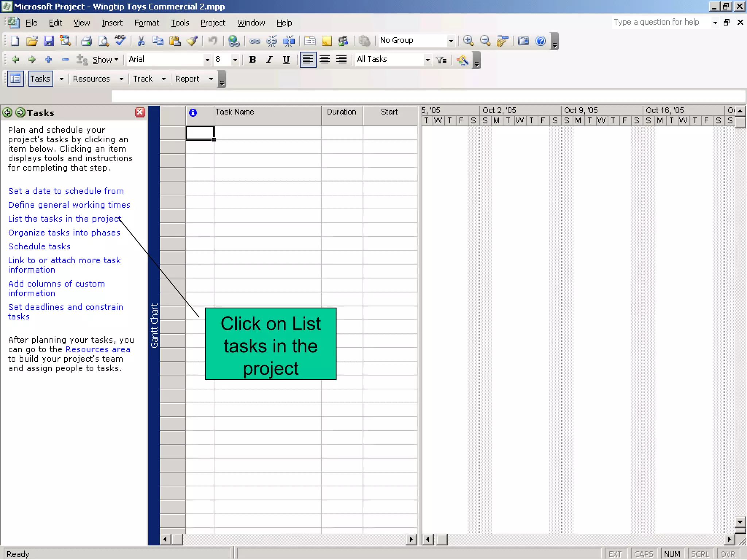747x560 pixels.
Task: Launch the Gantt Chart Wizard icon
Action: [x=462, y=60]
